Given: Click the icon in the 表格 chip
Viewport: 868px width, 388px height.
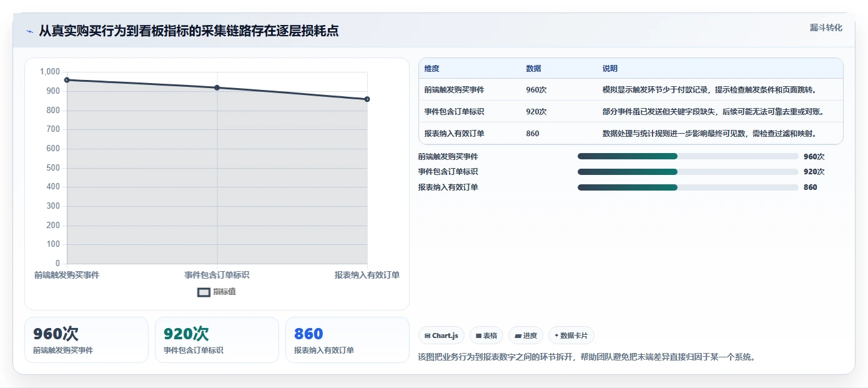Looking at the screenshot, I should (x=478, y=336).
